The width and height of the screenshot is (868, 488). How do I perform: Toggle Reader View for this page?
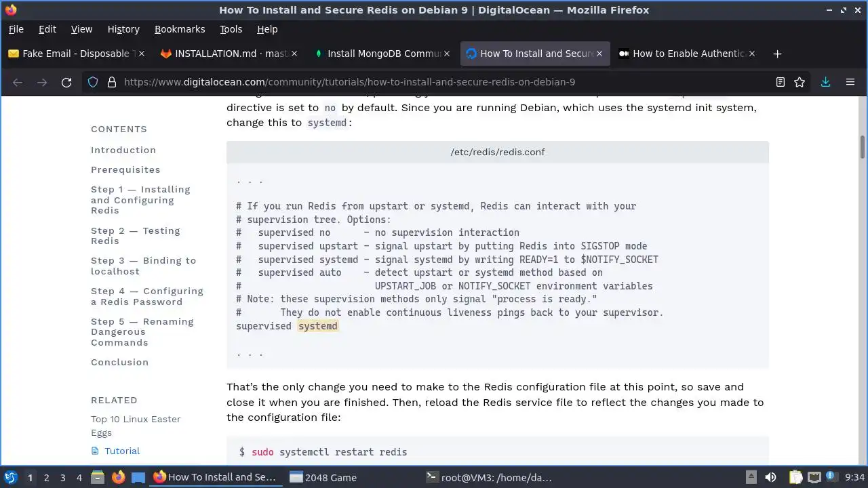pos(781,82)
